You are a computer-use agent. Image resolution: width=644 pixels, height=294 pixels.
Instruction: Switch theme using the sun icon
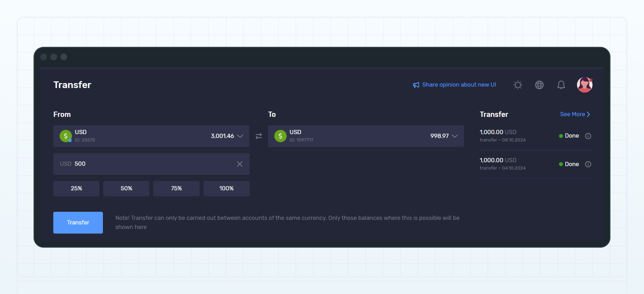click(518, 85)
